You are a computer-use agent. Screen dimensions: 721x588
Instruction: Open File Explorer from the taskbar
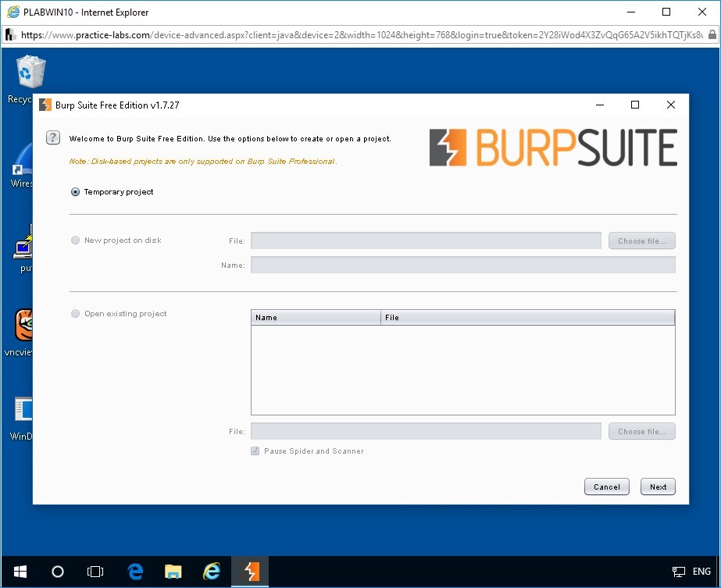[173, 572]
